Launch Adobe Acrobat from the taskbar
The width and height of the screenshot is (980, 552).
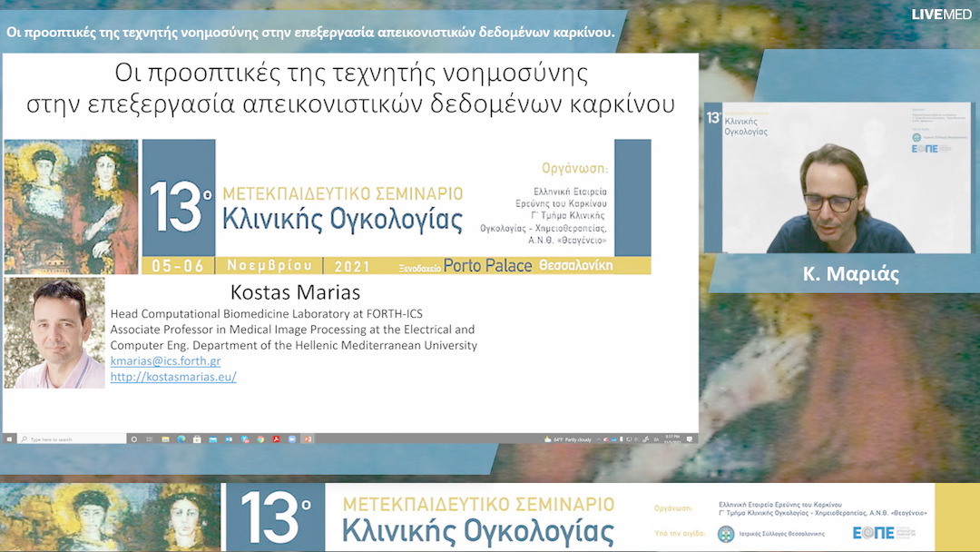tap(276, 440)
